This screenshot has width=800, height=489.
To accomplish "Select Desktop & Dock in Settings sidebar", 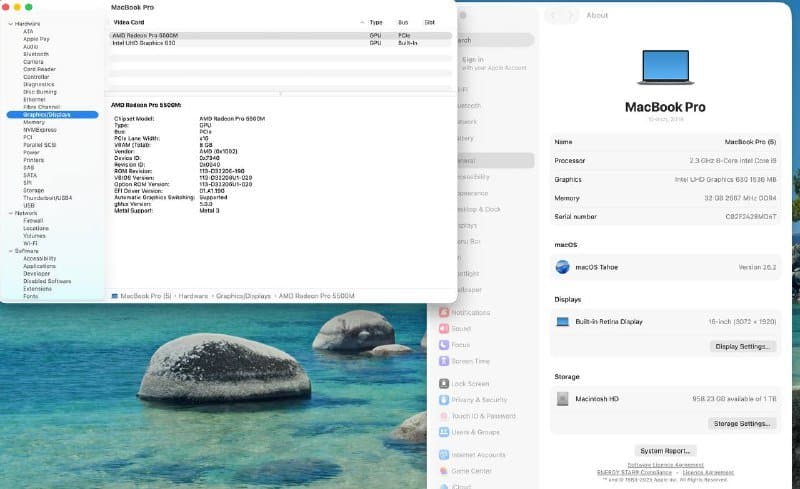I will pyautogui.click(x=478, y=209).
